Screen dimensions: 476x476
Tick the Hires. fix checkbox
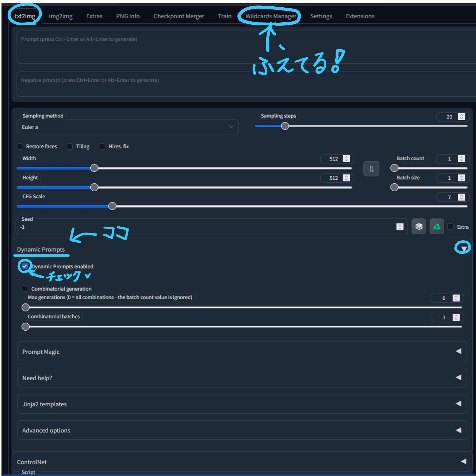click(102, 146)
